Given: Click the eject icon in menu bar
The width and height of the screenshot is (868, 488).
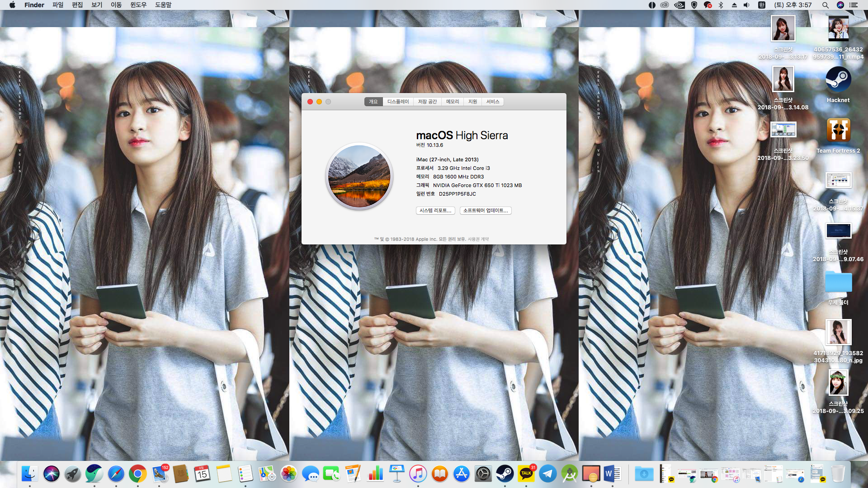Looking at the screenshot, I should pos(734,5).
